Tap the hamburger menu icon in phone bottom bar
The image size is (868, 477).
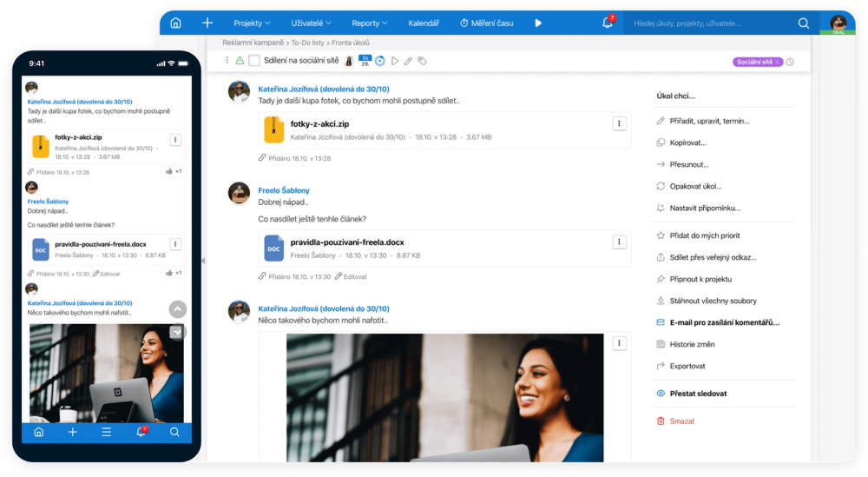(106, 432)
